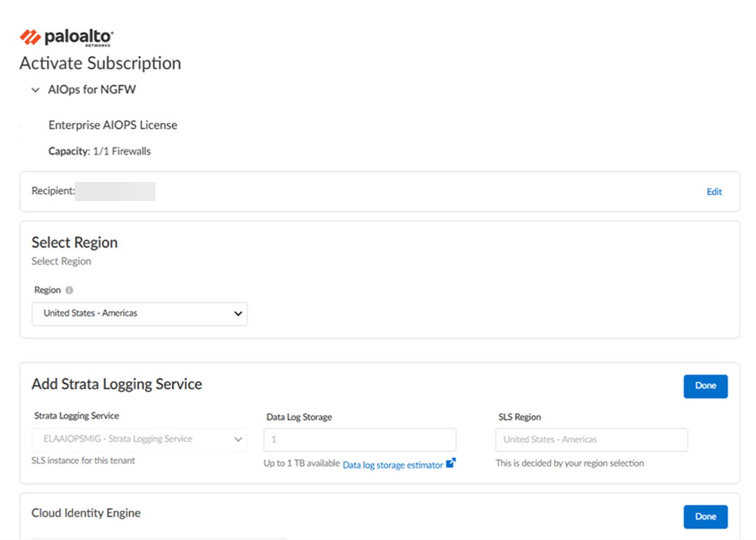Click the Capacity: 1/1 Firewalls text
The width and height of the screenshot is (756, 540).
(99, 151)
